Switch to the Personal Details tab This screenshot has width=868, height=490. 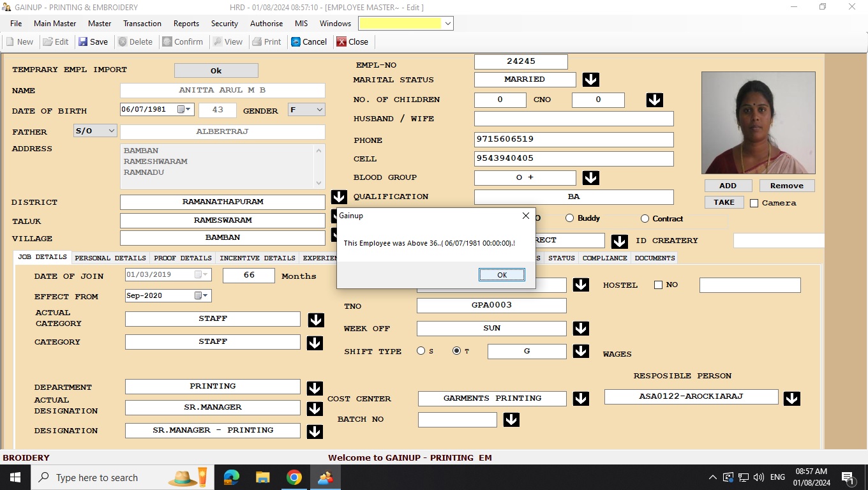110,258
